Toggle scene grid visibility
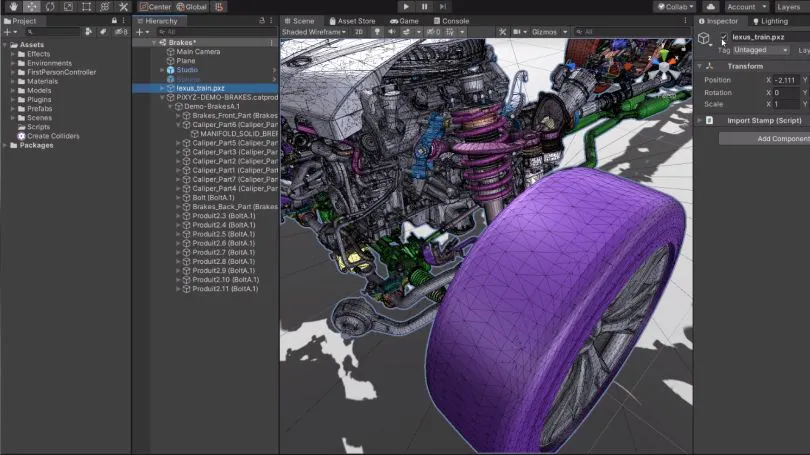The image size is (810, 455). (450, 32)
